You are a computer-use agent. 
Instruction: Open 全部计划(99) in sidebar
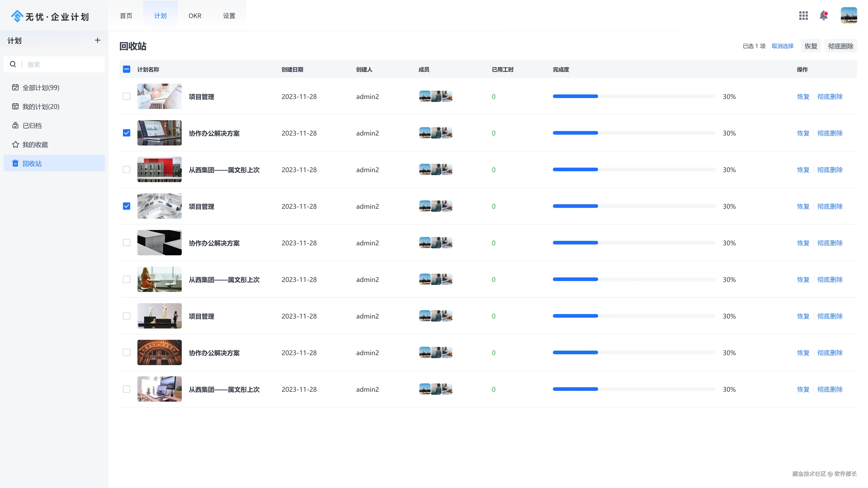(x=41, y=88)
